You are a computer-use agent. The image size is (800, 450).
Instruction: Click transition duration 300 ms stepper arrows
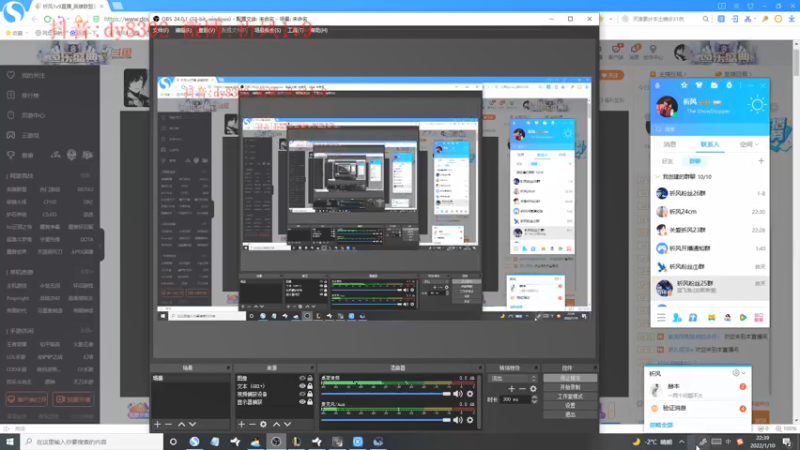click(534, 399)
